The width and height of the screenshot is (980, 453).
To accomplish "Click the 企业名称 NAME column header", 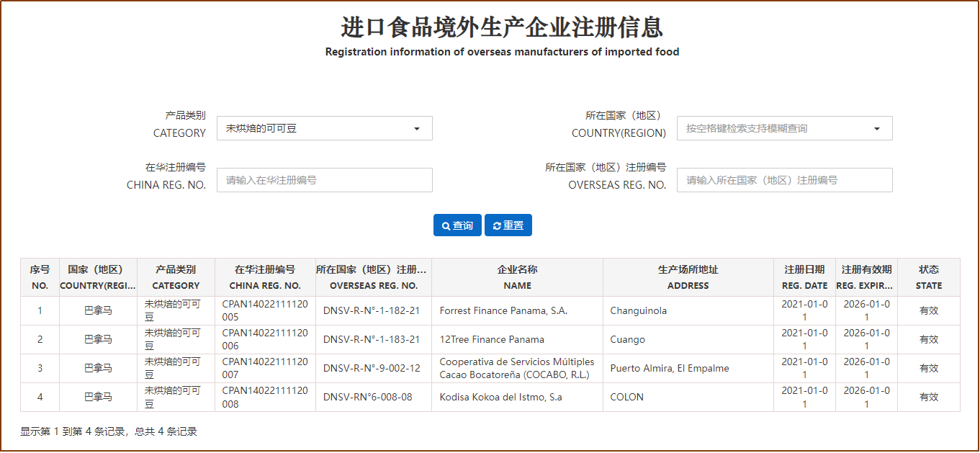I will point(517,277).
